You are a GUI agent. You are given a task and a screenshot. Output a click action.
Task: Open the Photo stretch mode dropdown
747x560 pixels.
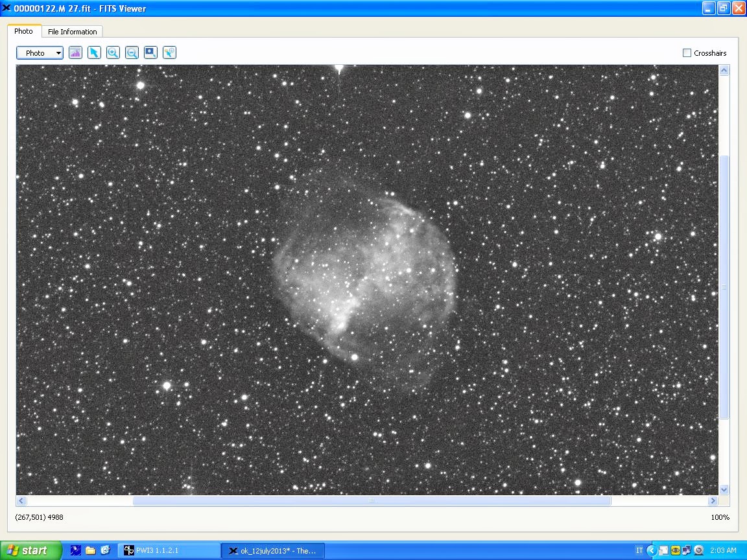[x=40, y=53]
